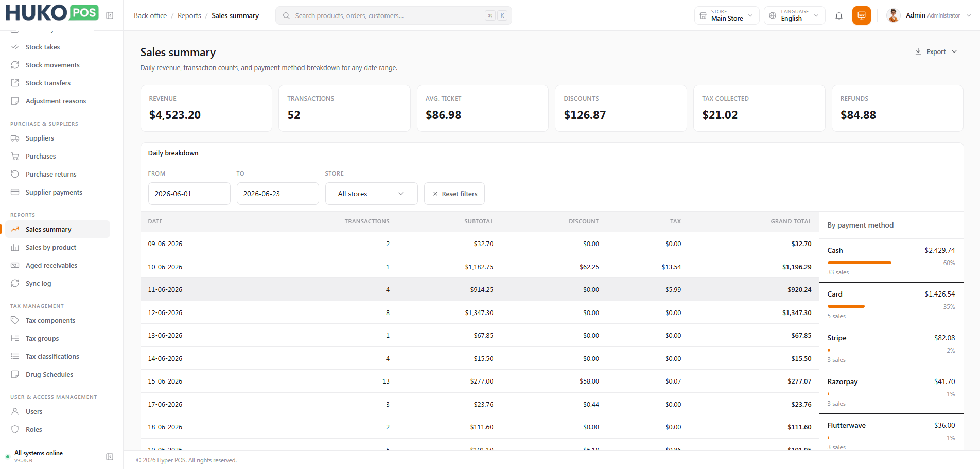Toggle sidebar with bottom collapse icon
The width and height of the screenshot is (980, 469).
110,457
